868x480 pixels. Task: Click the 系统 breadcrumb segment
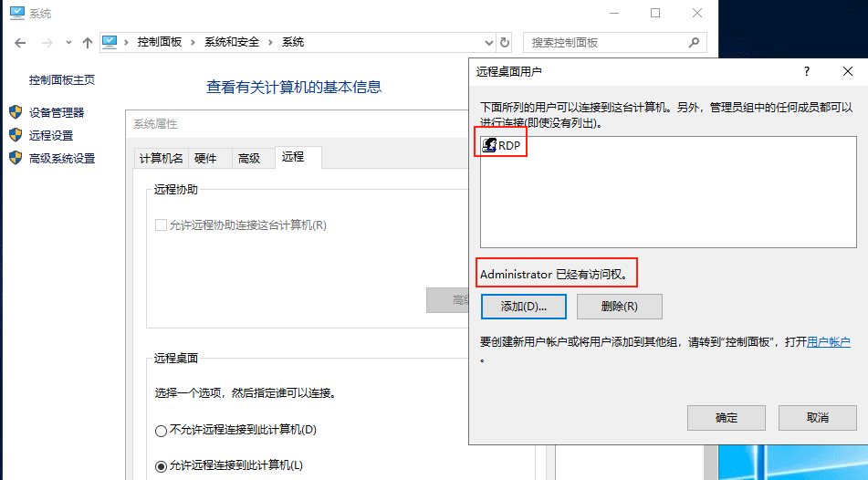pos(293,42)
